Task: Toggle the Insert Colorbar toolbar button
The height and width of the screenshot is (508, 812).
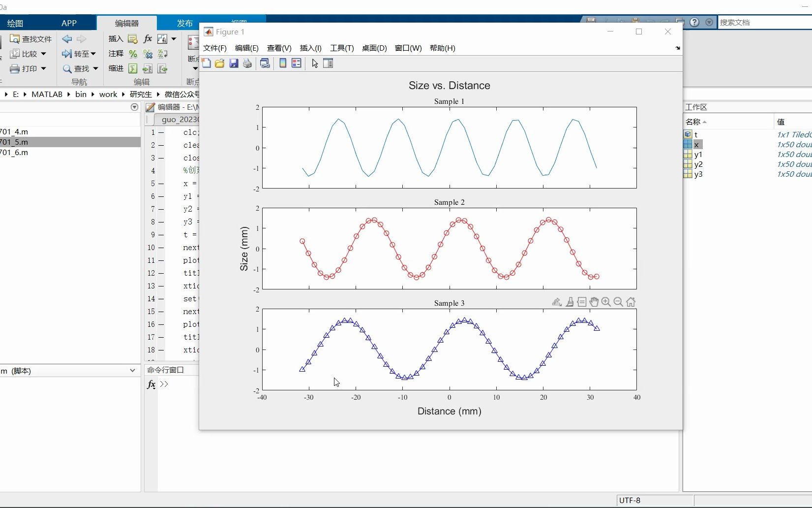Action: click(283, 63)
